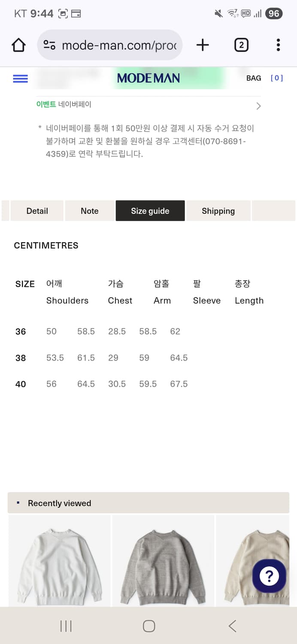
Task: Open the hamburger navigation menu
Action: click(21, 79)
